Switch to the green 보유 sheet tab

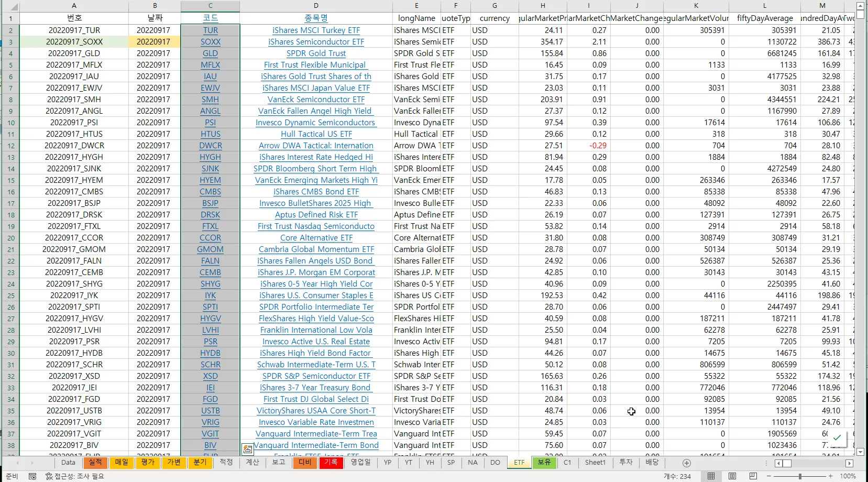(544, 463)
